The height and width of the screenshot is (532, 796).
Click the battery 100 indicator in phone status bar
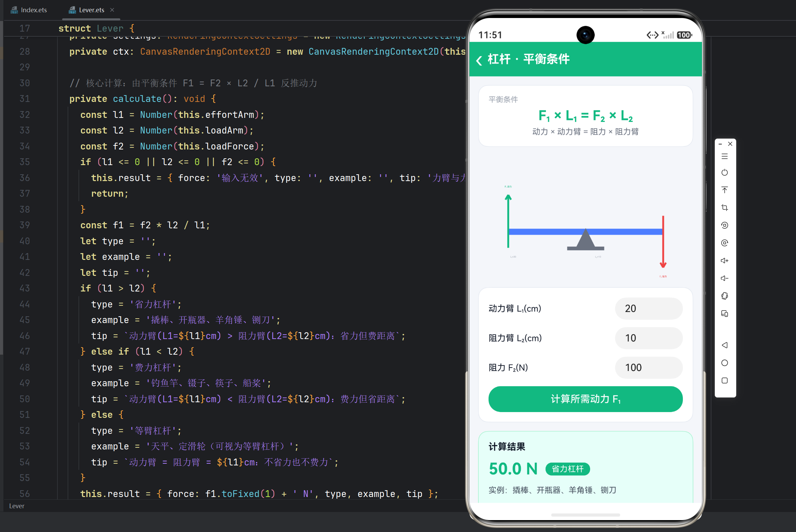pos(684,35)
